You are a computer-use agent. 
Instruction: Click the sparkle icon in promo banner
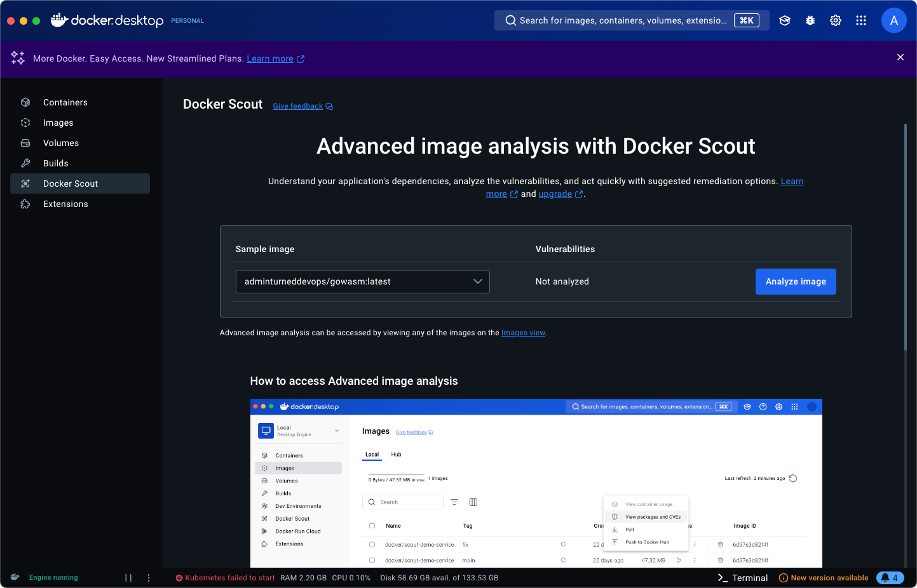18,58
